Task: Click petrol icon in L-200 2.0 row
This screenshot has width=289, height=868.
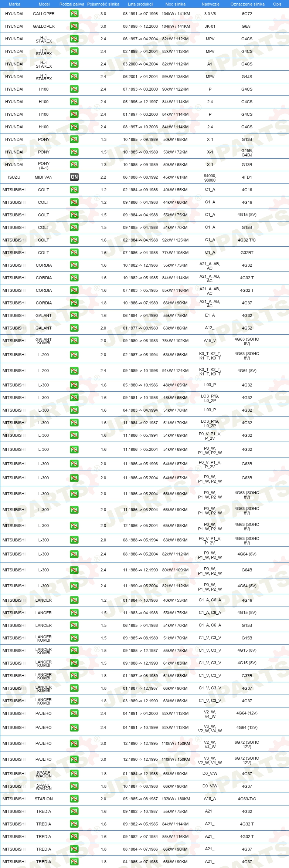Action: [74, 355]
